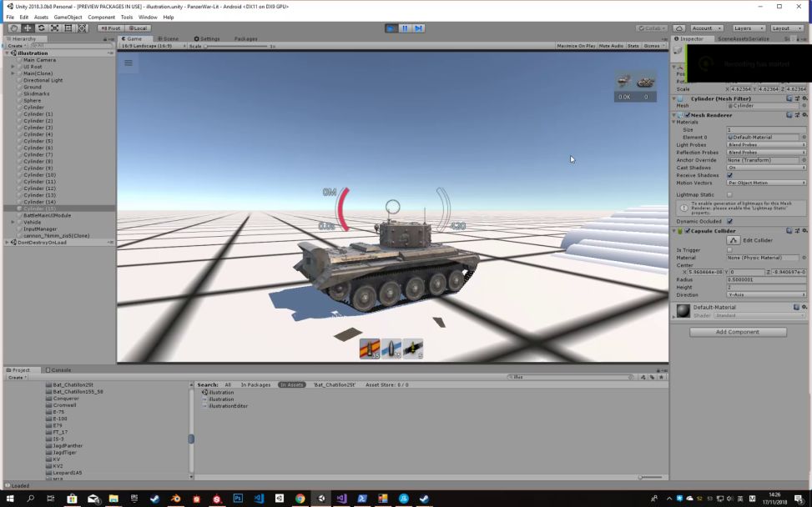Open the Cast Shadows dropdown
The image size is (812, 507).
tap(765, 168)
